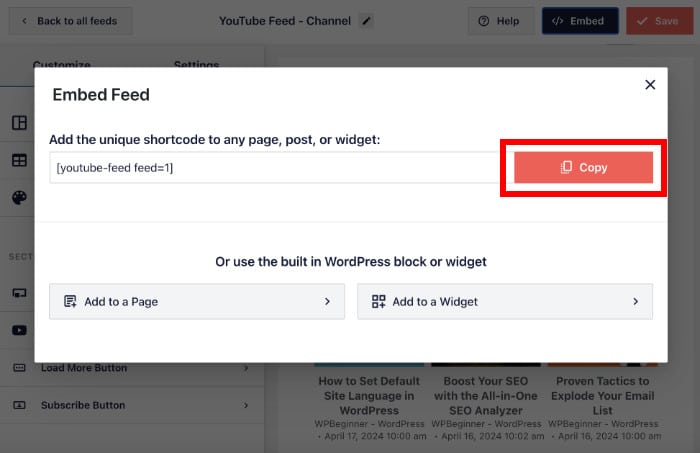Open the grid table icon in the sidebar

19,160
